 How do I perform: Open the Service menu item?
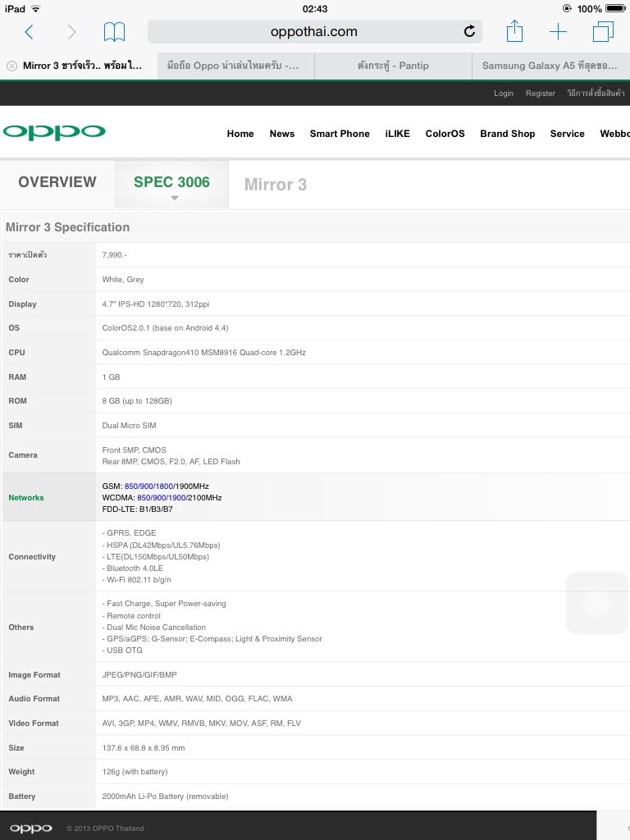click(568, 134)
